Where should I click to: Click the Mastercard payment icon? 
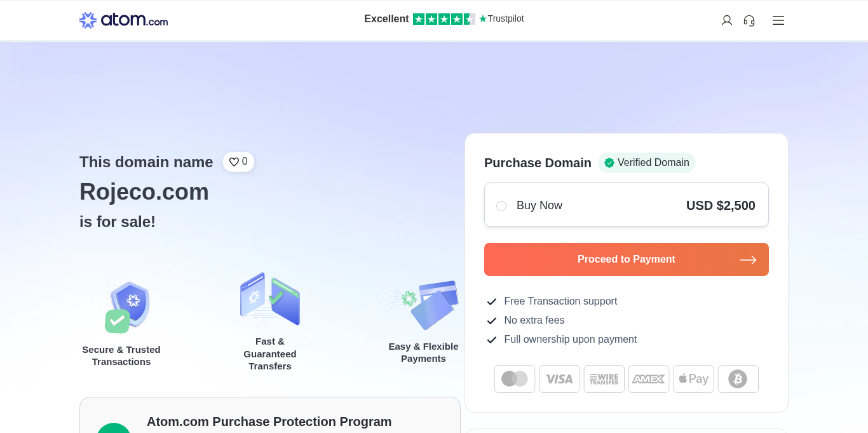pos(515,379)
